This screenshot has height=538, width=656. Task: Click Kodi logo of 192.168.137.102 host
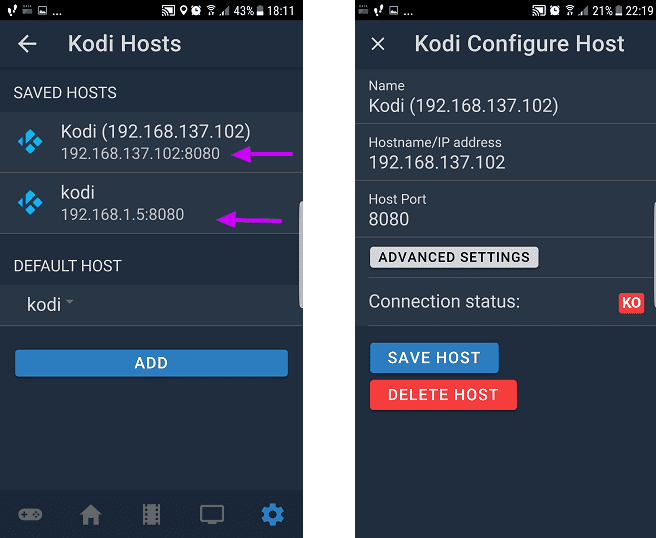[30, 142]
